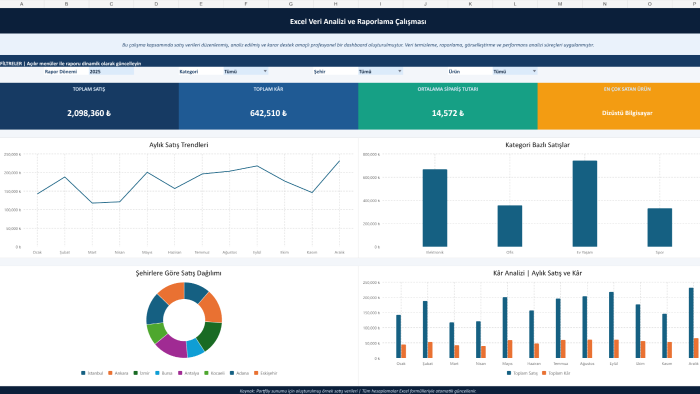
Task: Click the Eskişehir legend entry in the donut chart
Action: (x=266, y=373)
